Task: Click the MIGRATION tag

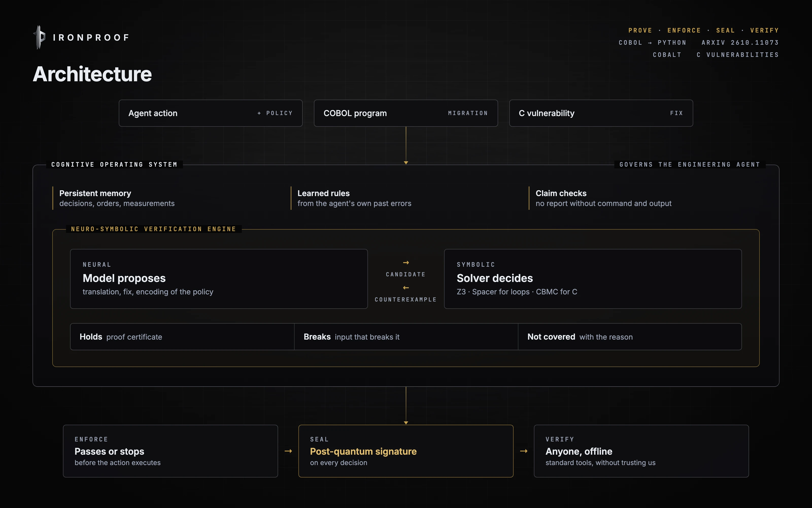Action: [x=468, y=113]
